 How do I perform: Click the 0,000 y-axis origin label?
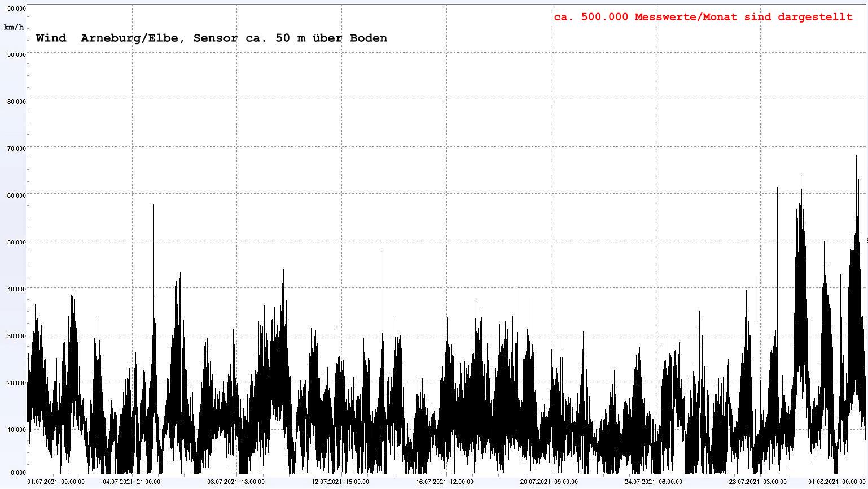17,473
